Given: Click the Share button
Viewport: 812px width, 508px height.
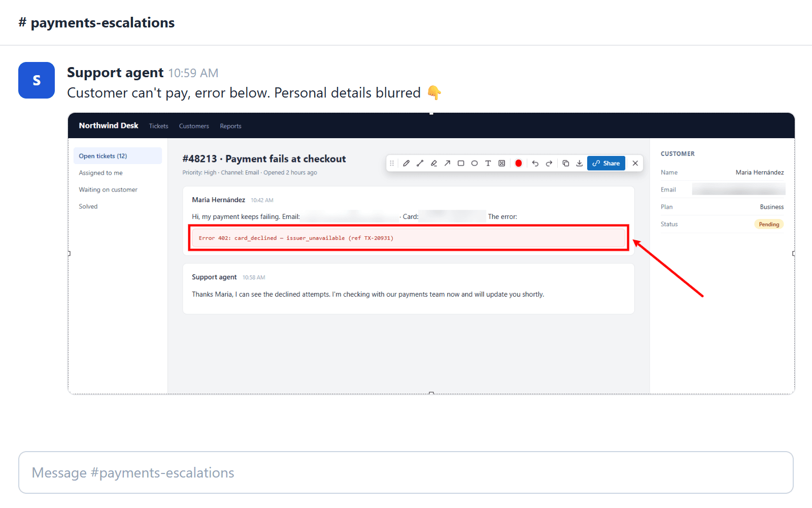Looking at the screenshot, I should click(606, 163).
